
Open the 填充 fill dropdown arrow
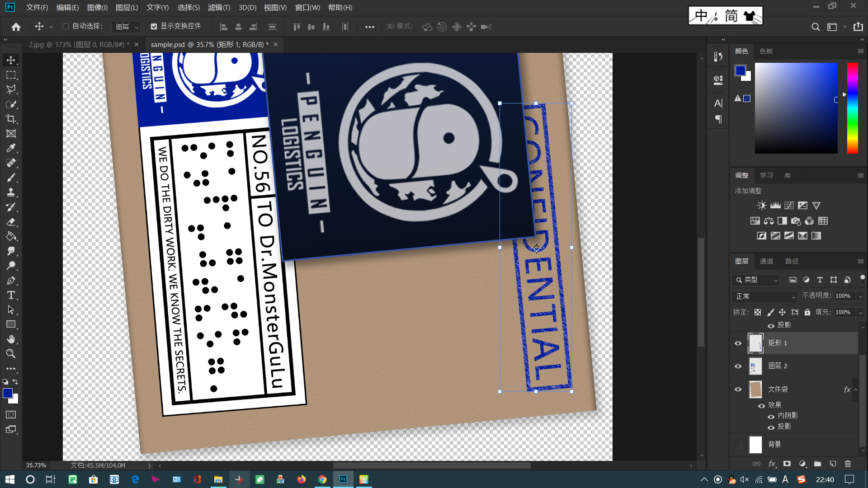point(861,313)
